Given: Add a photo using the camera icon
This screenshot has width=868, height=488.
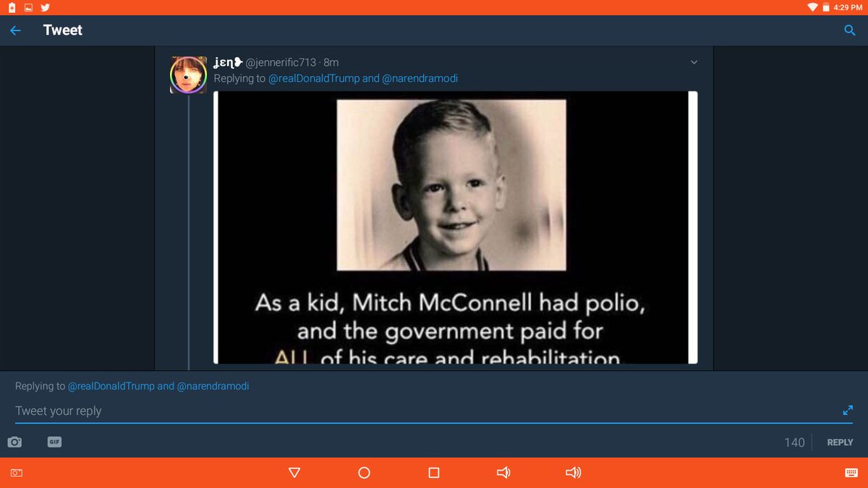Looking at the screenshot, I should click(x=14, y=442).
